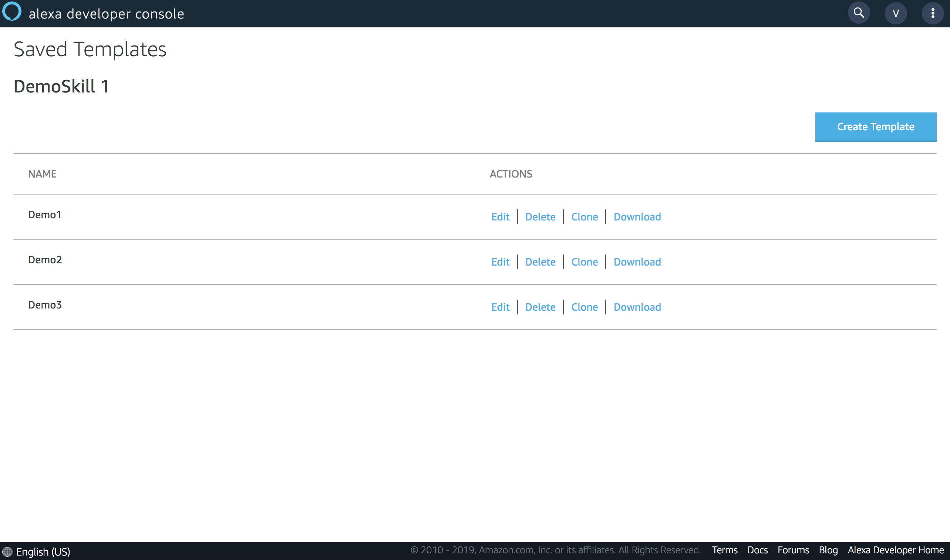Open the Docs link in the footer
The image size is (950, 560).
click(758, 550)
